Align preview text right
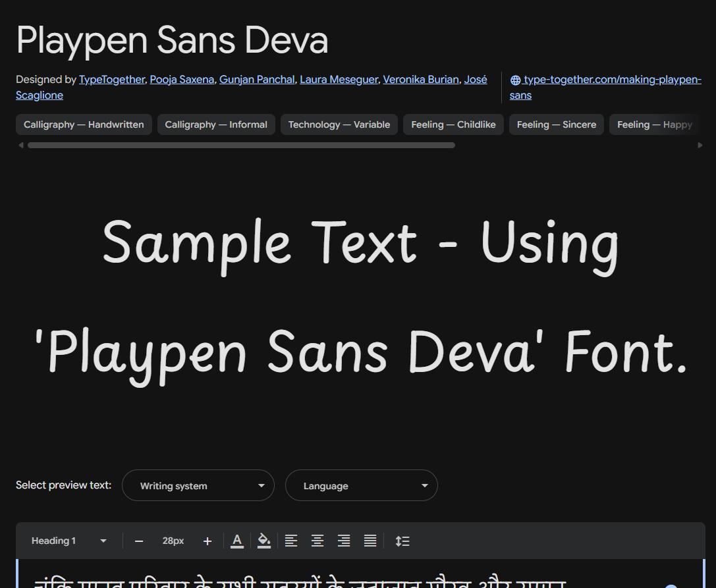The width and height of the screenshot is (716, 588). coord(344,541)
